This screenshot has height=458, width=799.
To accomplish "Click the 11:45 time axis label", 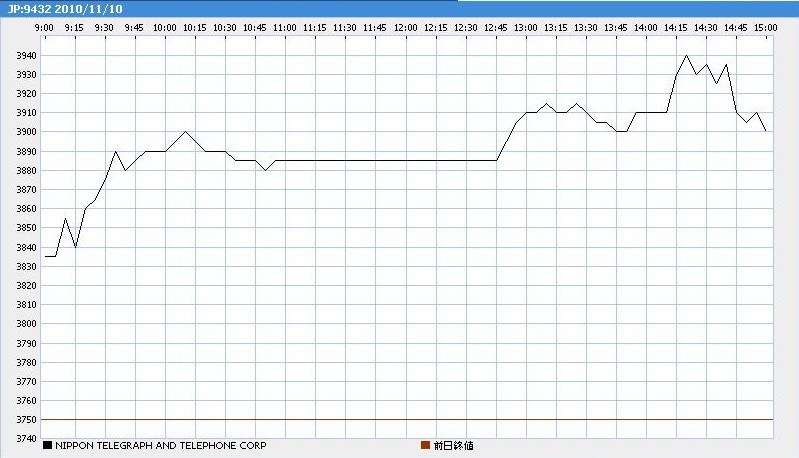I will click(375, 28).
